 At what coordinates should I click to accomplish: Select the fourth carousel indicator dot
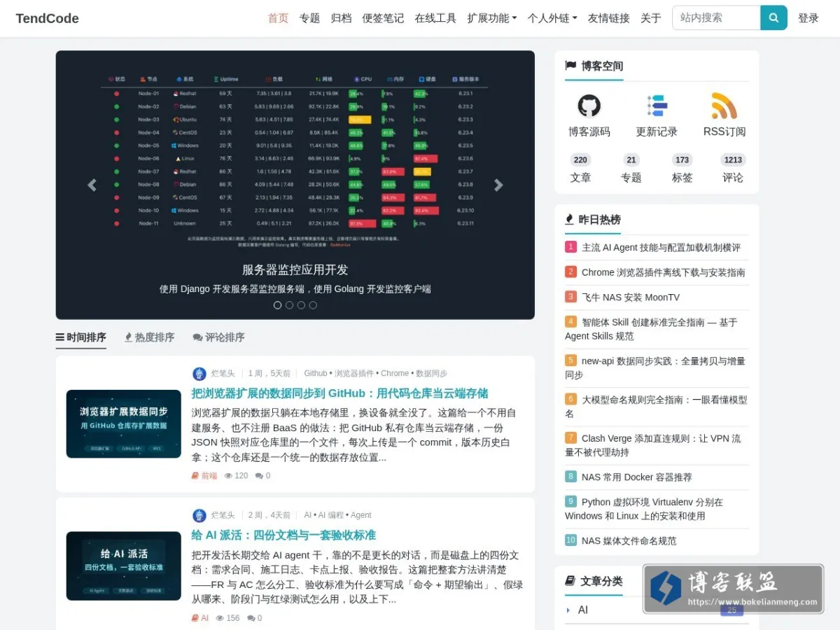pos(313,305)
